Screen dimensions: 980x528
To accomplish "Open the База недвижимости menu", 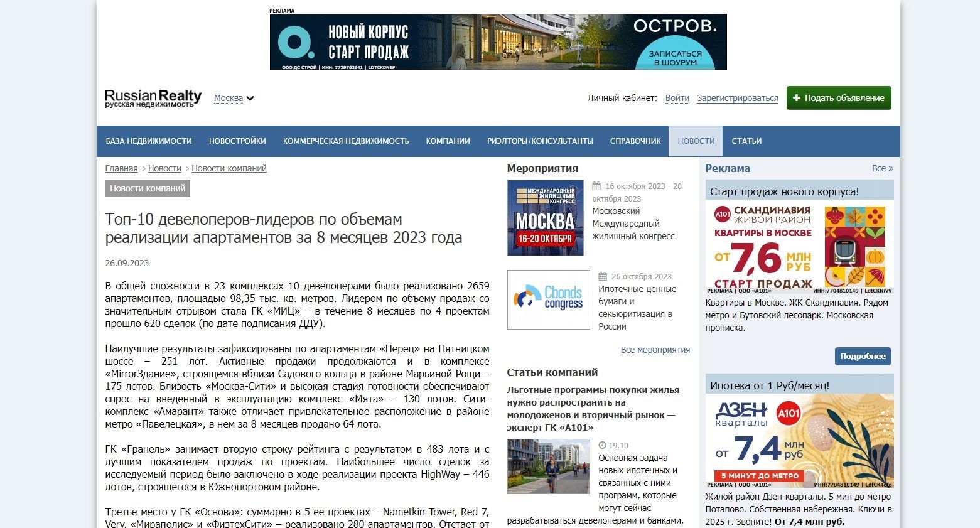I will click(x=149, y=141).
